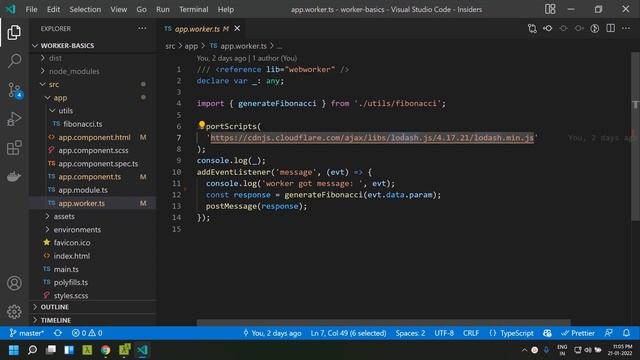This screenshot has height=360, width=640.
Task: Open the View menu
Action: (118, 9)
